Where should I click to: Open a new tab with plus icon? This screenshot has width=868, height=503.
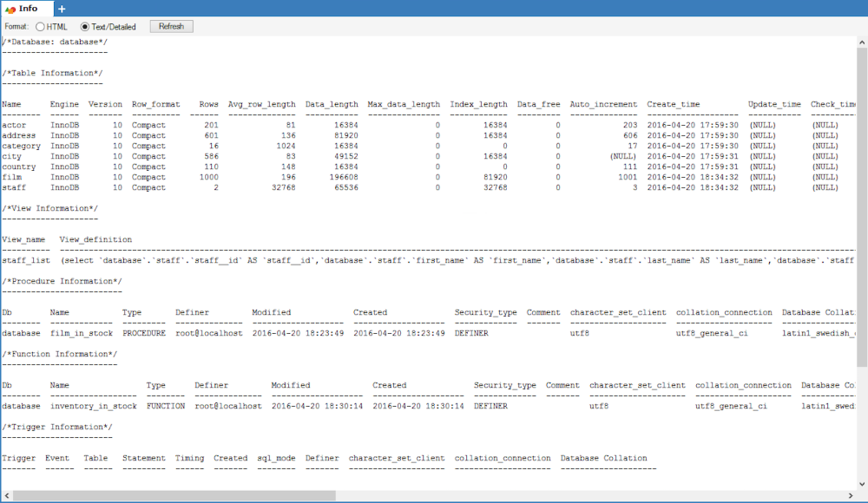tap(62, 9)
